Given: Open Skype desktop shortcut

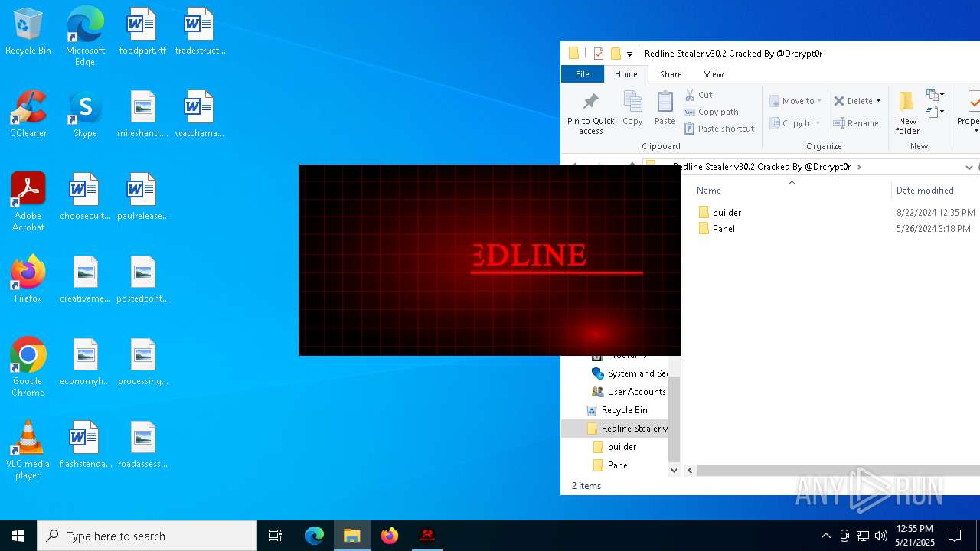Looking at the screenshot, I should (x=85, y=115).
